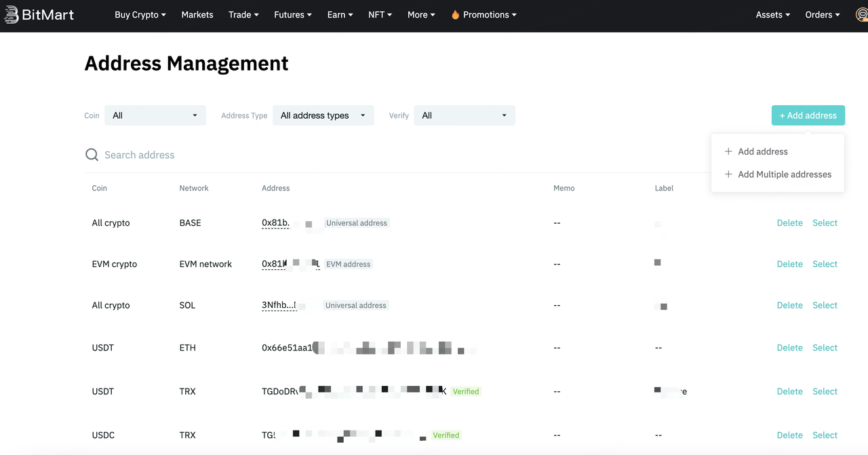Focus the Search address field

271,155
